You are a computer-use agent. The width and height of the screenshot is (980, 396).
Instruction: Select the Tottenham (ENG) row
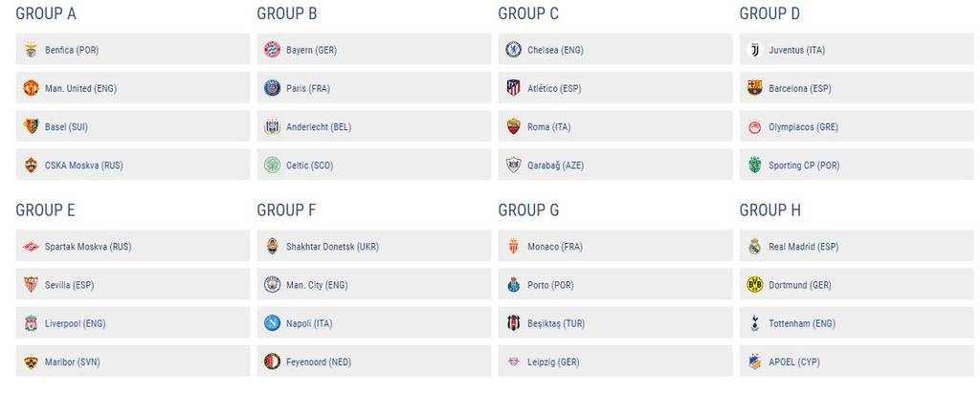(x=857, y=323)
